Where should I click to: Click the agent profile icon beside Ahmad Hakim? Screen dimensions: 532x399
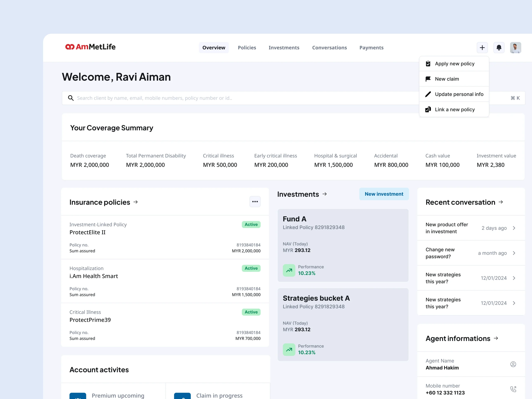(513, 364)
